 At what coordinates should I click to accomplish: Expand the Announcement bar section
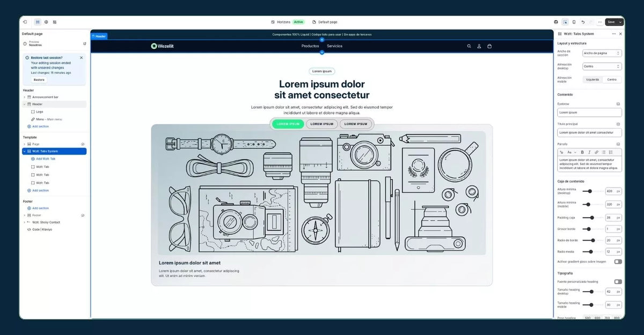(24, 97)
